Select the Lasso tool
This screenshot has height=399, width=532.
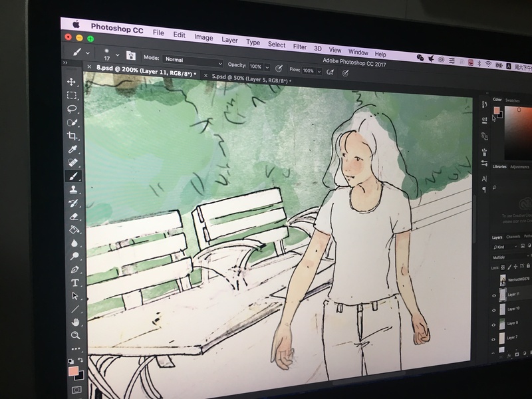pyautogui.click(x=72, y=109)
